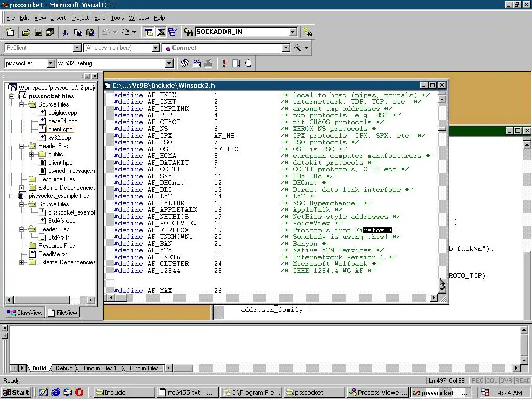
Task: Click the Save All icon
Action: pyautogui.click(x=50, y=32)
